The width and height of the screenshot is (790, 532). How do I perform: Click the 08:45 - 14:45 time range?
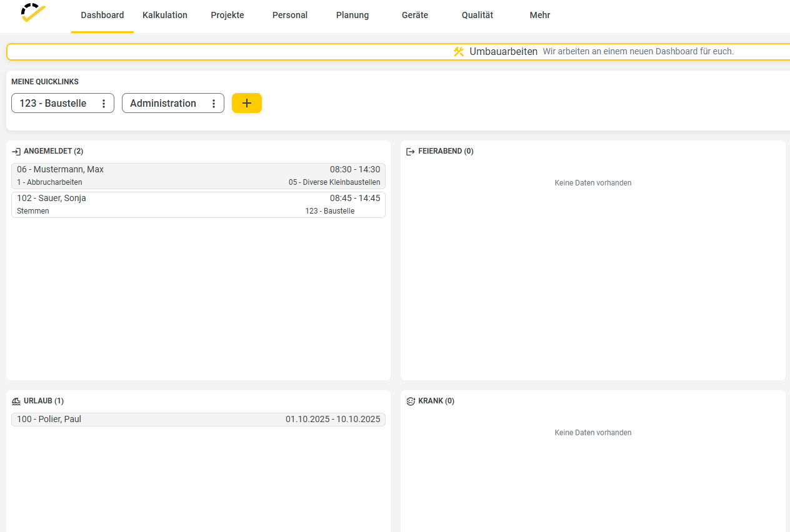tap(355, 198)
